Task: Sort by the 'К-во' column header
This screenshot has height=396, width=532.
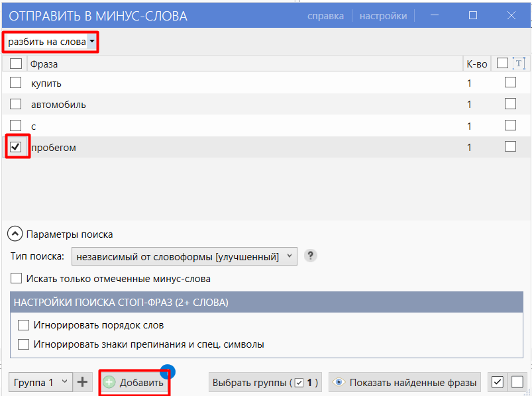Action: [x=477, y=64]
